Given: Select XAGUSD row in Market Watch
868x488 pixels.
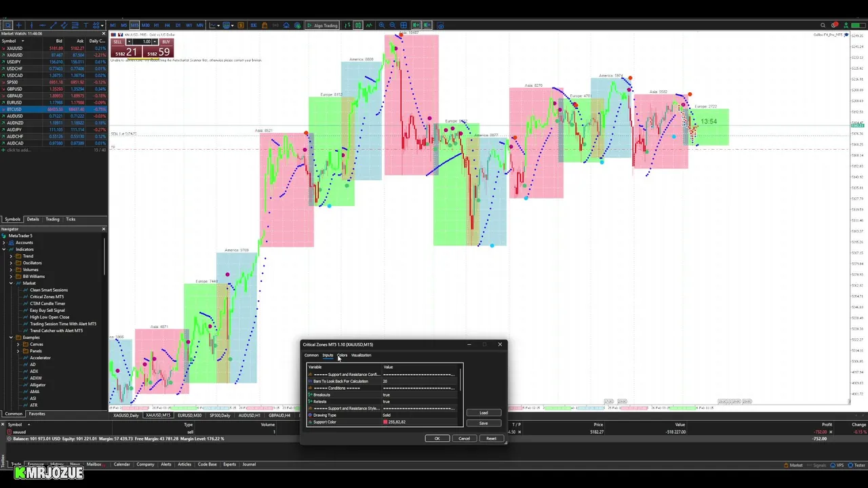Looking at the screenshot, I should point(54,55).
